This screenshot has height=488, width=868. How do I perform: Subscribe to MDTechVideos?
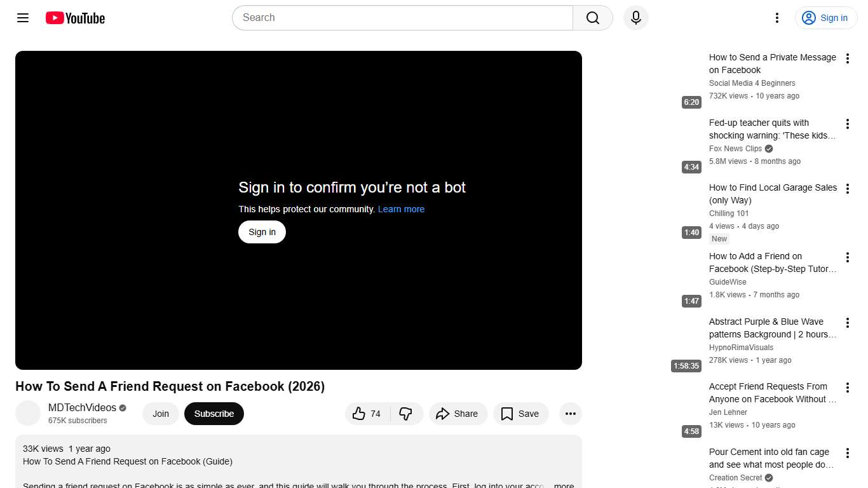click(214, 414)
